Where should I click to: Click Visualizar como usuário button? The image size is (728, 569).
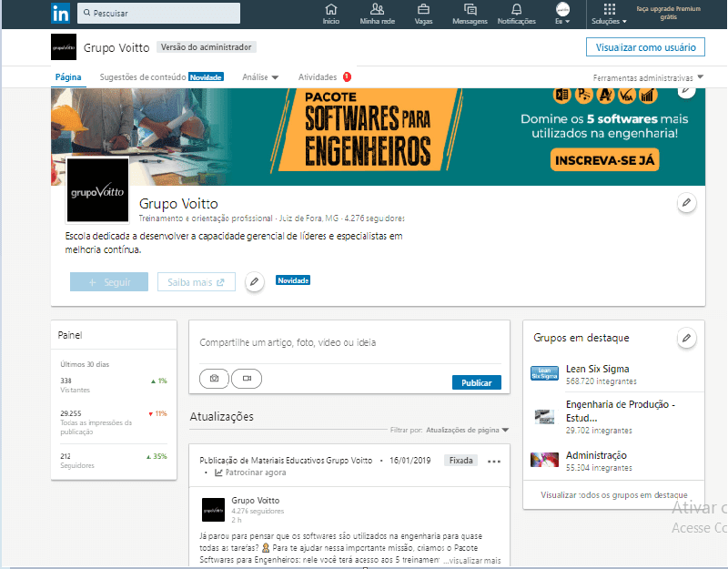[645, 47]
